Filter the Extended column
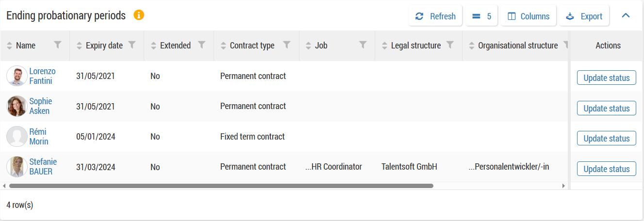The height and width of the screenshot is (221, 644). 202,45
